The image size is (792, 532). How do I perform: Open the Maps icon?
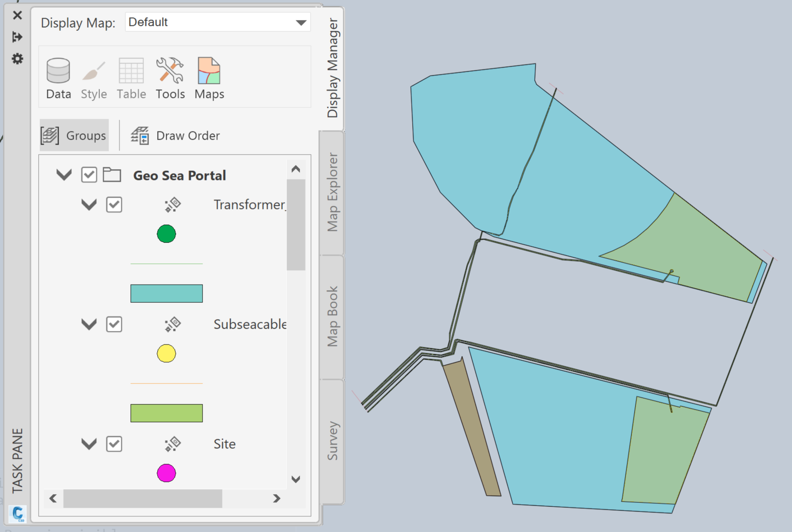tap(209, 79)
